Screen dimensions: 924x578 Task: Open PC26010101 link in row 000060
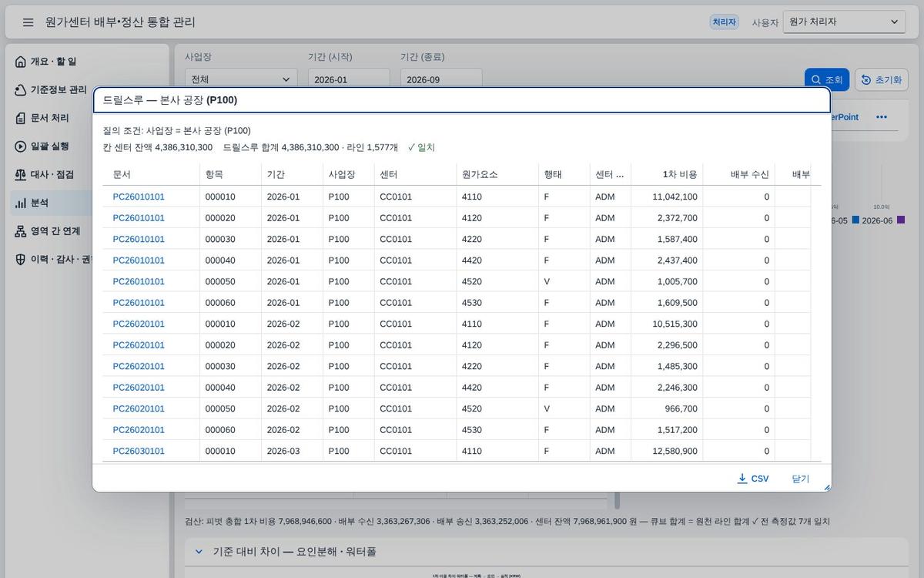[139, 303]
